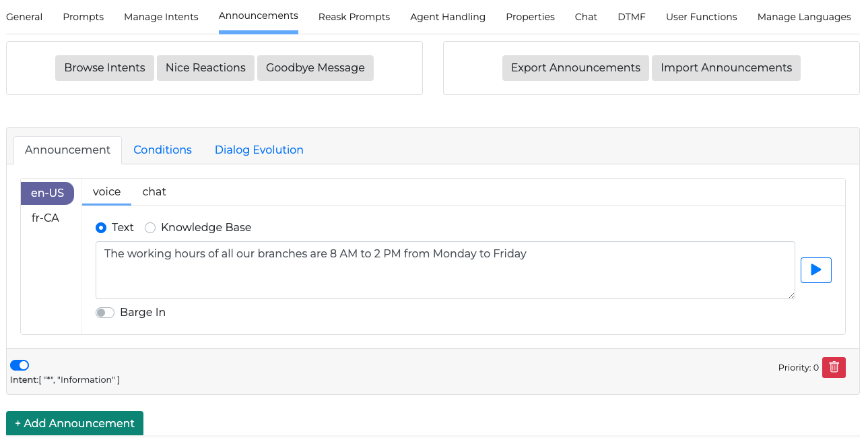Screen dimensions: 868x440
Task: Click the Browse Intents button
Action: pos(104,68)
